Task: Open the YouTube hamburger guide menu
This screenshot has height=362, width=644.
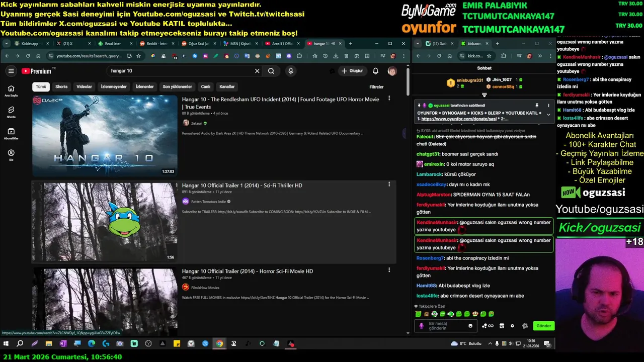Action: (x=11, y=71)
